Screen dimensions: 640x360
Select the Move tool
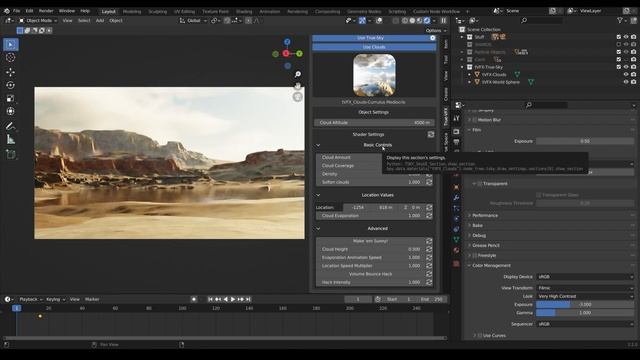pos(11,72)
